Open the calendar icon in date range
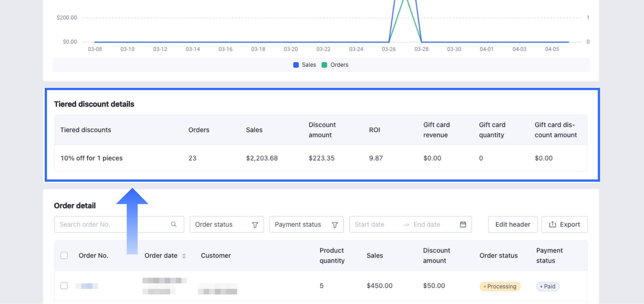This screenshot has height=304, width=644. click(463, 224)
